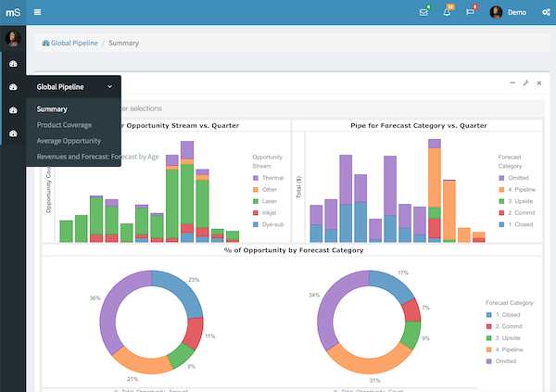Toggle 1. Closed in bar chart legend
Screen dimensions: 556x392
pos(516,224)
